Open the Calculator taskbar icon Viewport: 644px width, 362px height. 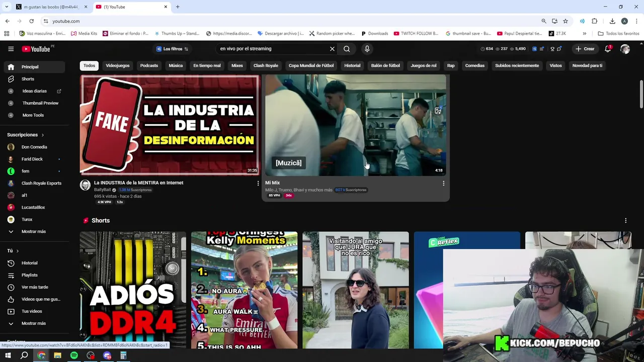coord(123,355)
